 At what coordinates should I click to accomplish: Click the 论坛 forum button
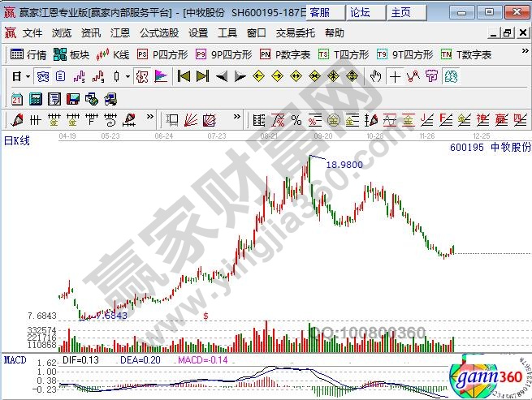point(359,12)
